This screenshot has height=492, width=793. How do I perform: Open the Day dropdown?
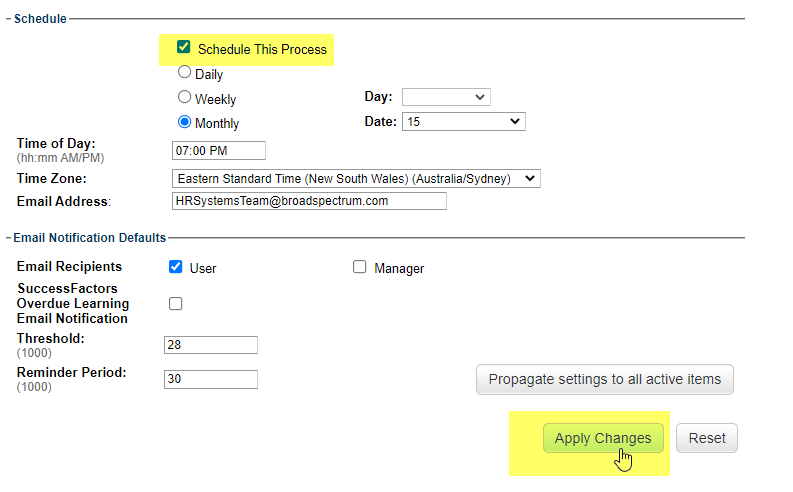(x=446, y=97)
